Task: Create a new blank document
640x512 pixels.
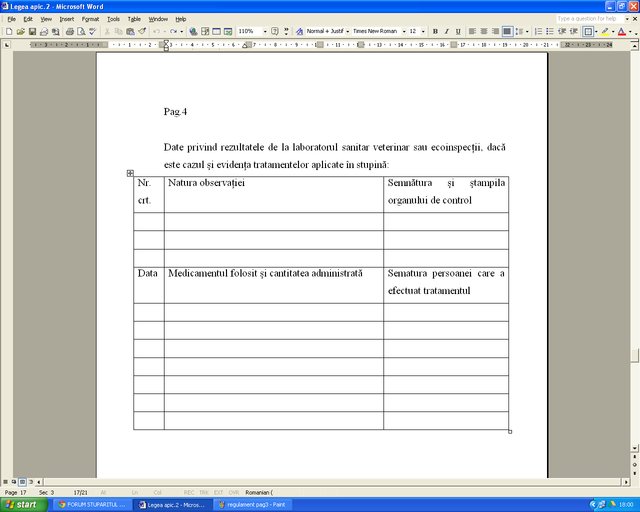Action: click(9, 31)
